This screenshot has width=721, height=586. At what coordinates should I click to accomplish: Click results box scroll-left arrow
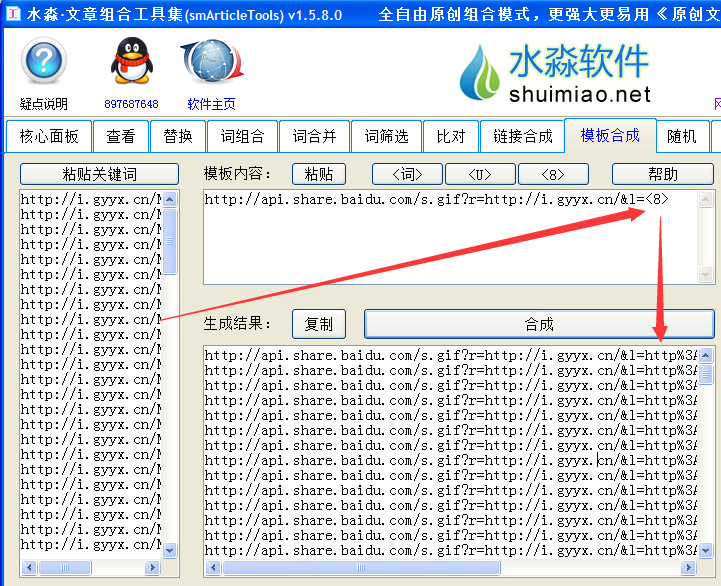click(213, 567)
